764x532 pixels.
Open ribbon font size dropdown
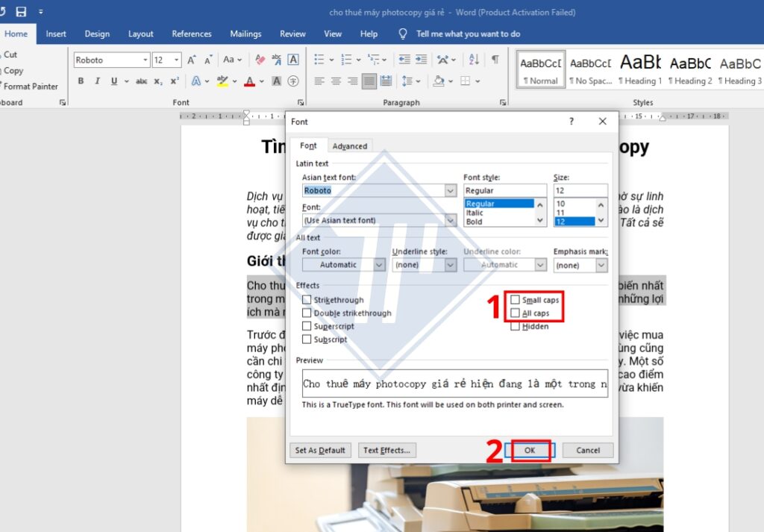[x=176, y=60]
